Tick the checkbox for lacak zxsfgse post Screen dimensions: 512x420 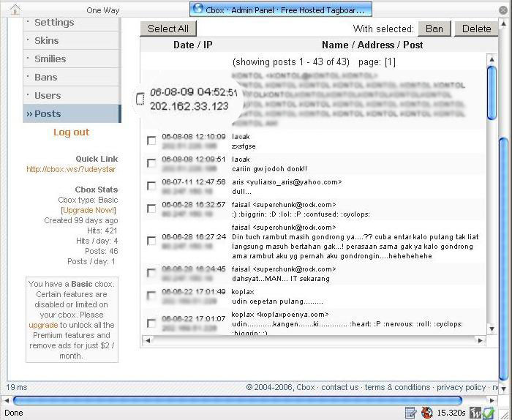[151, 140]
